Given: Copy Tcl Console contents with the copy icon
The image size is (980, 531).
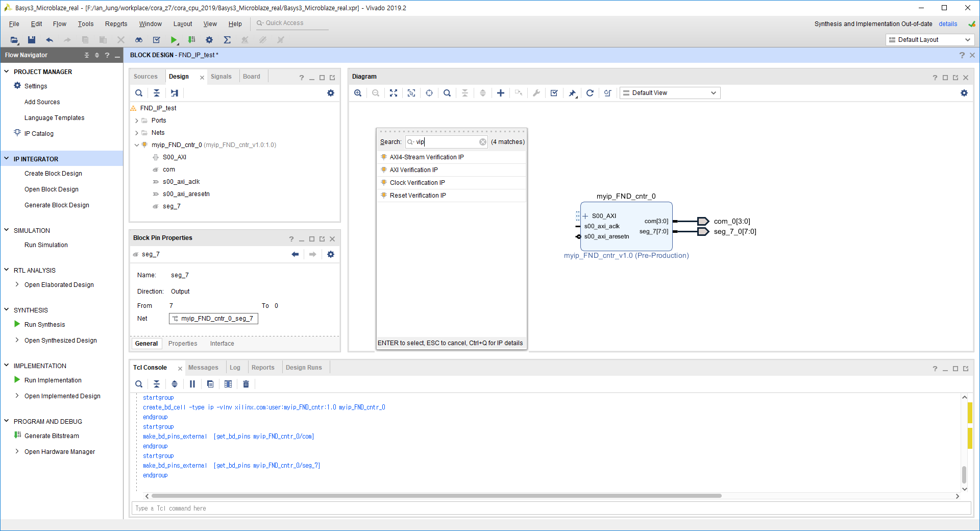Looking at the screenshot, I should (x=210, y=384).
